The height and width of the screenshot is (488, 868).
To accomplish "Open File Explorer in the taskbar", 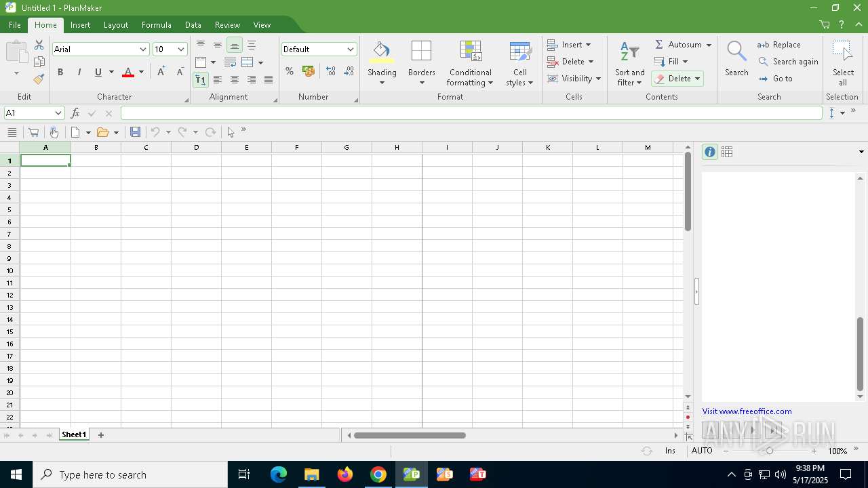I will click(x=312, y=474).
